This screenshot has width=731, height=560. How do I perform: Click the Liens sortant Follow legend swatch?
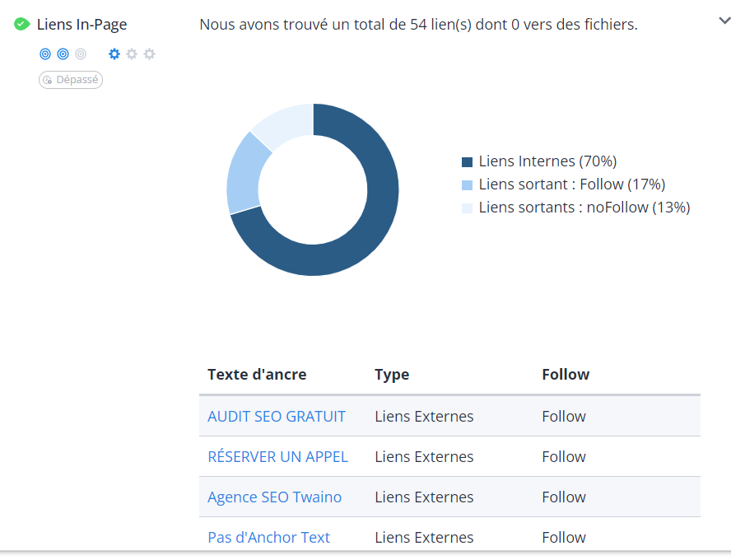pyautogui.click(x=467, y=185)
